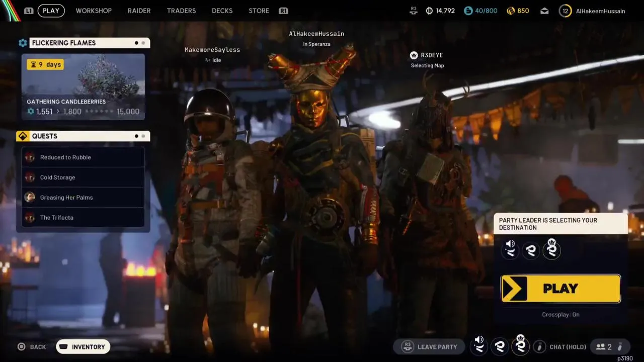Screen dimensions: 644x362
Task: Toggle the Crossplay: On setting
Action: coord(560,315)
